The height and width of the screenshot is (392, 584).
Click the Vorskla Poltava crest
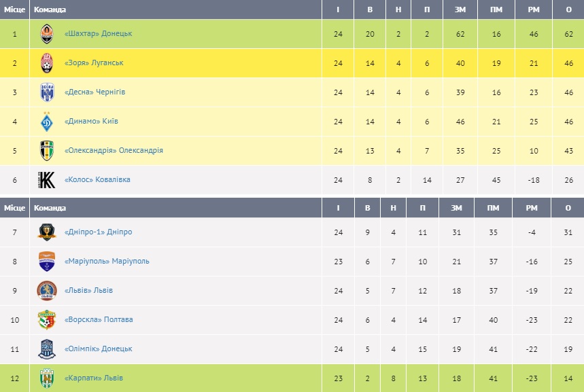(46, 319)
